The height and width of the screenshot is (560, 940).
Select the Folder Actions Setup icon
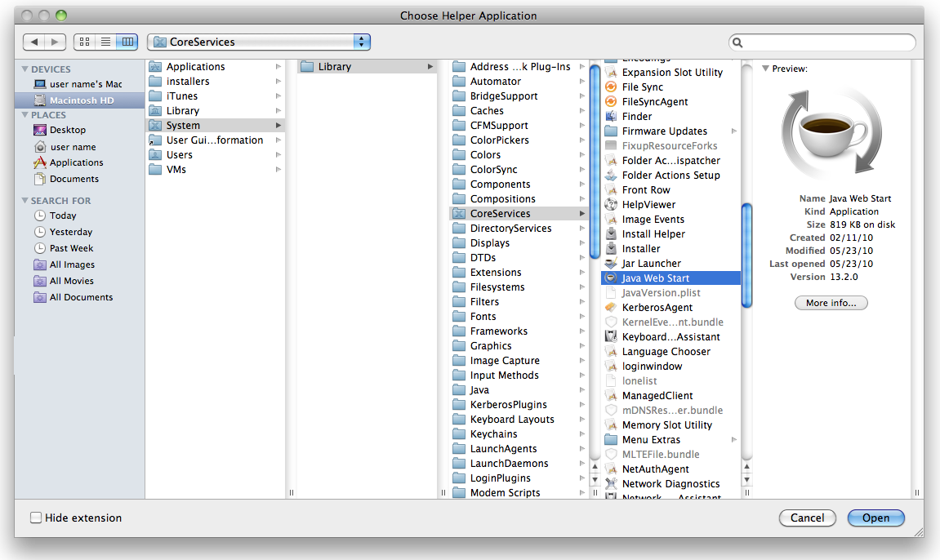[611, 175]
